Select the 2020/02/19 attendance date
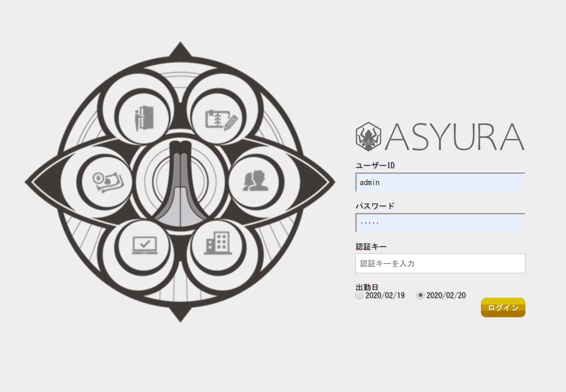The image size is (566, 392). click(359, 295)
